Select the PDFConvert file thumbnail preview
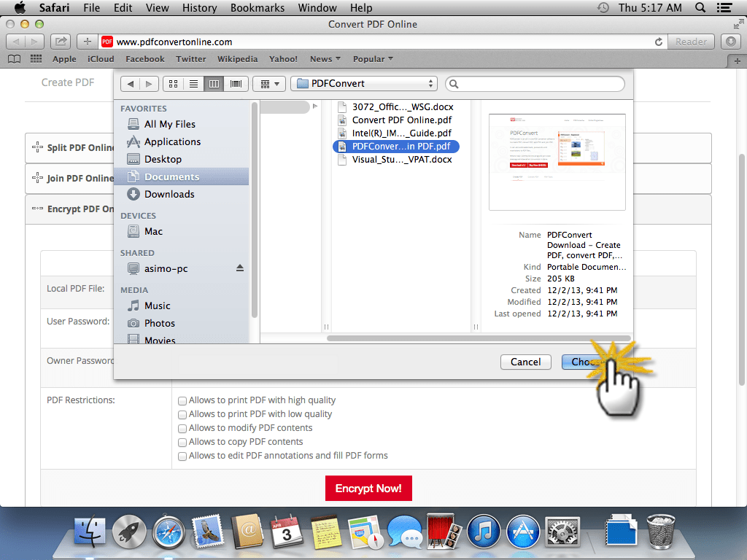747x560 pixels. (557, 162)
